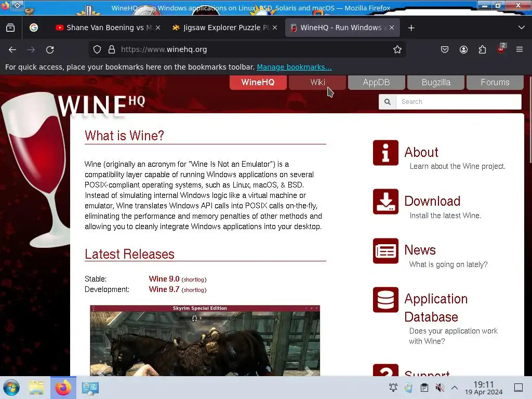Select the WineHQ site tab
The image size is (532, 399).
(258, 83)
